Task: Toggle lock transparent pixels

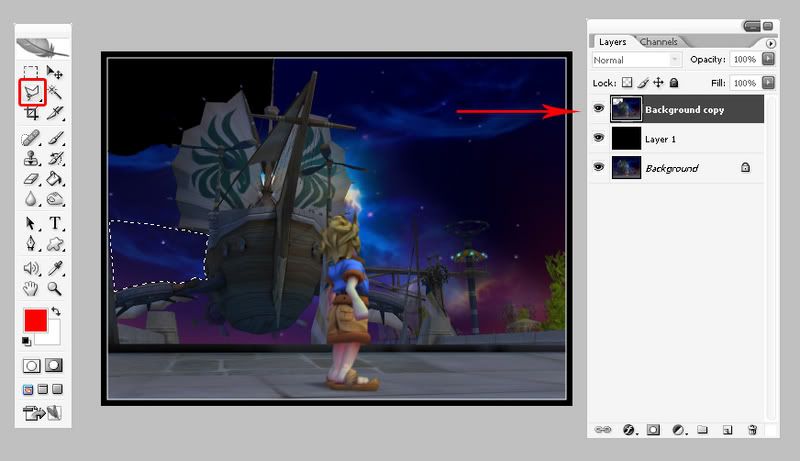Action: (627, 83)
